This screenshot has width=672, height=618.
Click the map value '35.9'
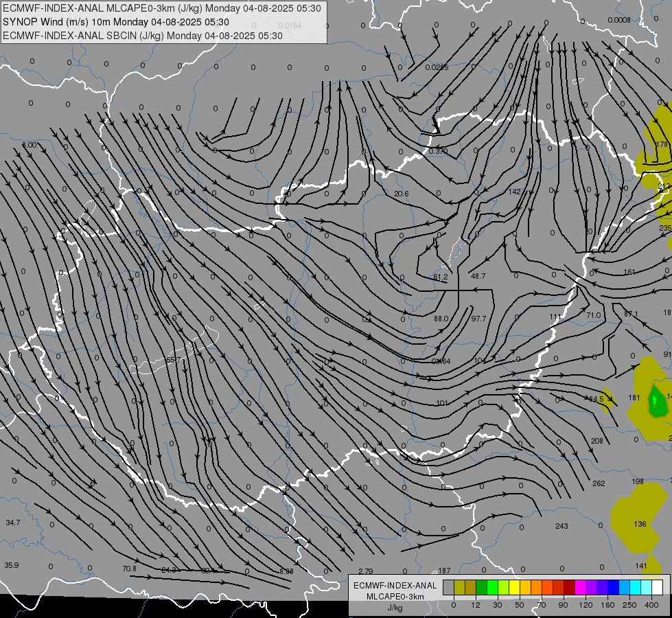click(12, 565)
